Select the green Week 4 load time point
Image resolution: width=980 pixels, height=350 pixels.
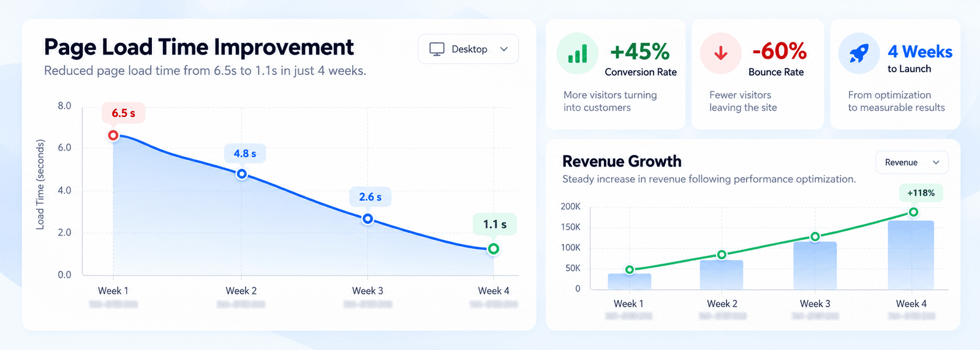pyautogui.click(x=494, y=249)
